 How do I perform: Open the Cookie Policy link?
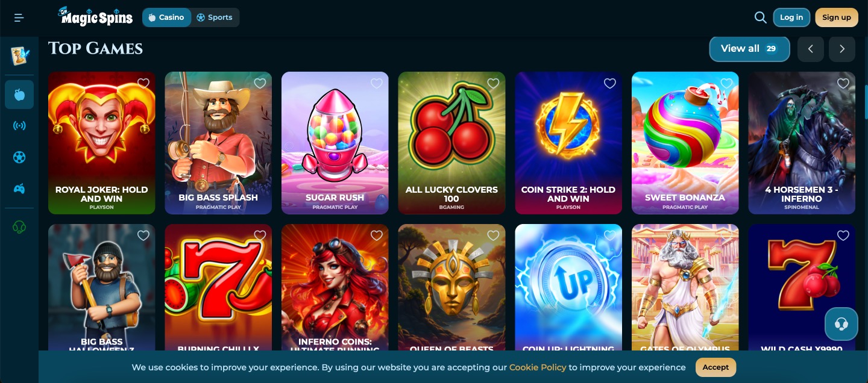(x=538, y=367)
